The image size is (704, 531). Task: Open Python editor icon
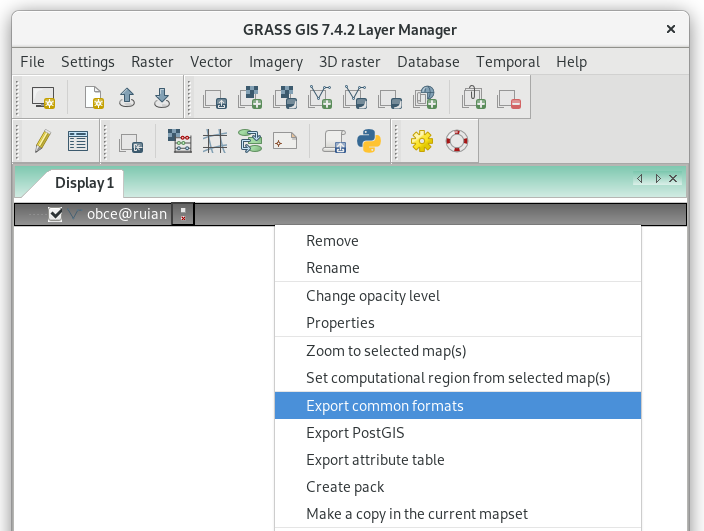pyautogui.click(x=369, y=141)
